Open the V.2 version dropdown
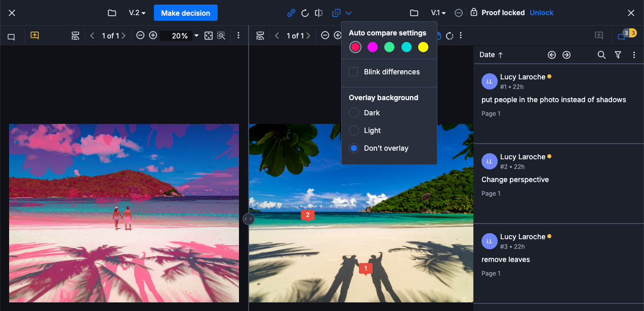The height and width of the screenshot is (311, 644). point(137,13)
